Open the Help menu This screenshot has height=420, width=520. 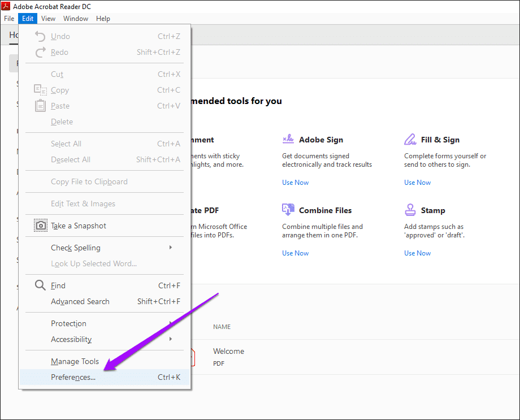click(x=103, y=19)
